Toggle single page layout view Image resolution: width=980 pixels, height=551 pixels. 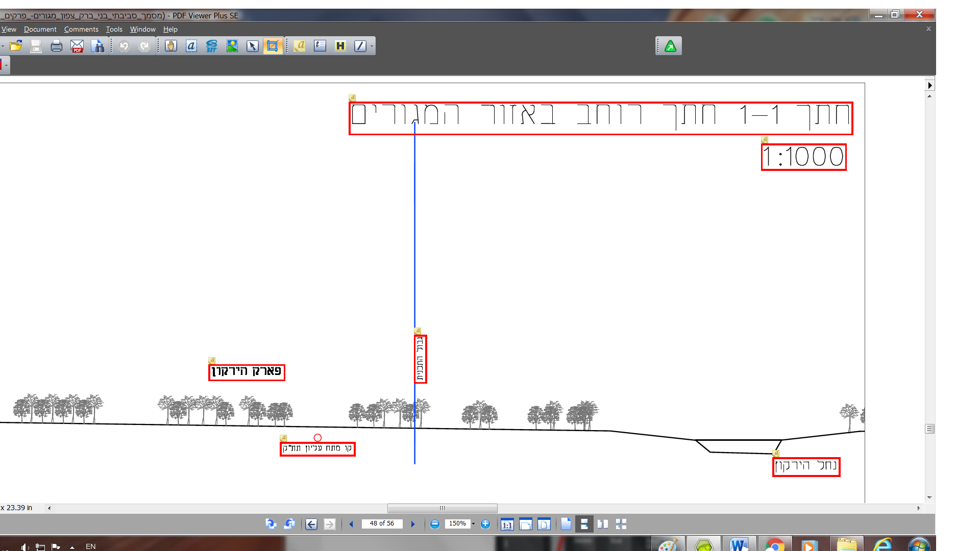click(x=566, y=524)
